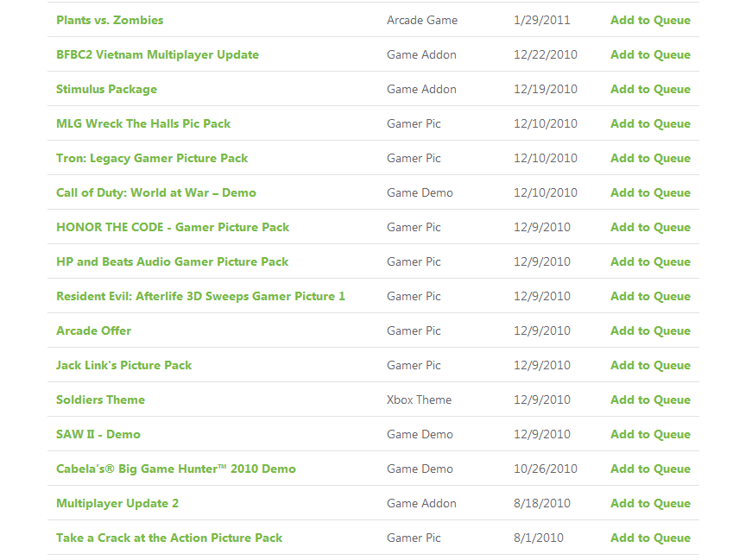Open BFBC2 Vietnam Multiplayer Update

coord(157,54)
